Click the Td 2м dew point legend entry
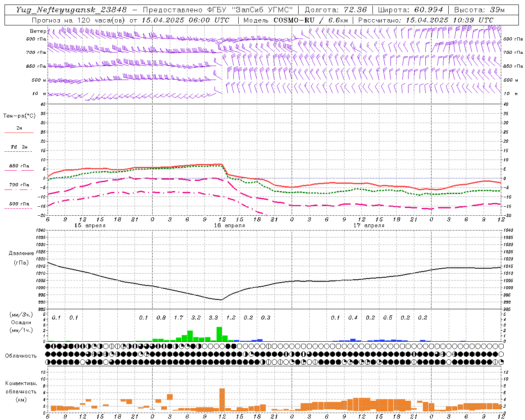 click(x=19, y=147)
